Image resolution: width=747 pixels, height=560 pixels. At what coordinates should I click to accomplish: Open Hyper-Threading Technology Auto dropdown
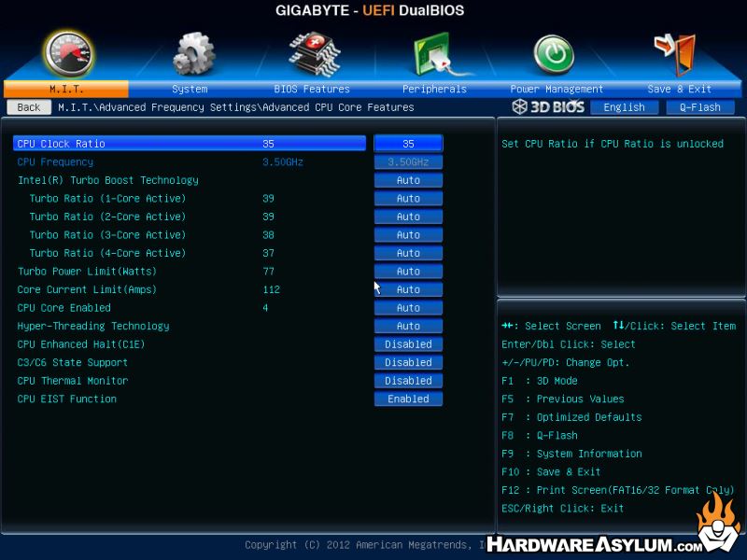click(x=408, y=326)
